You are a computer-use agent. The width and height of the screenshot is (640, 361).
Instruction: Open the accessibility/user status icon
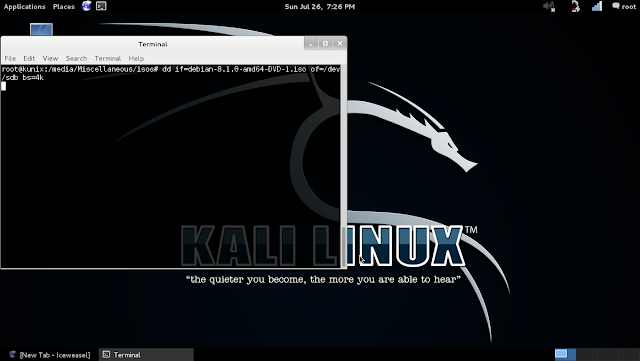tap(575, 6)
